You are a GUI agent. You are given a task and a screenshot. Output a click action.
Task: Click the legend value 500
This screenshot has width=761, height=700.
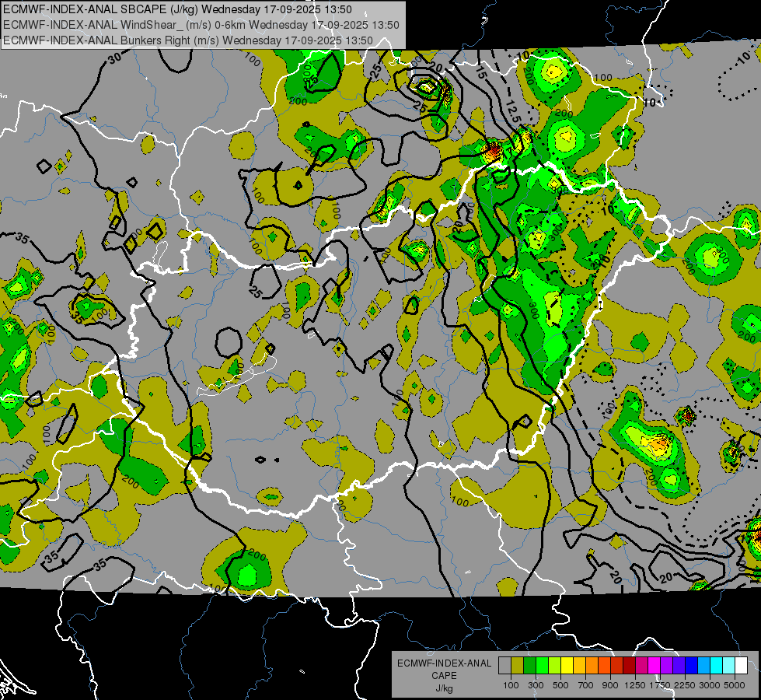tap(560, 685)
